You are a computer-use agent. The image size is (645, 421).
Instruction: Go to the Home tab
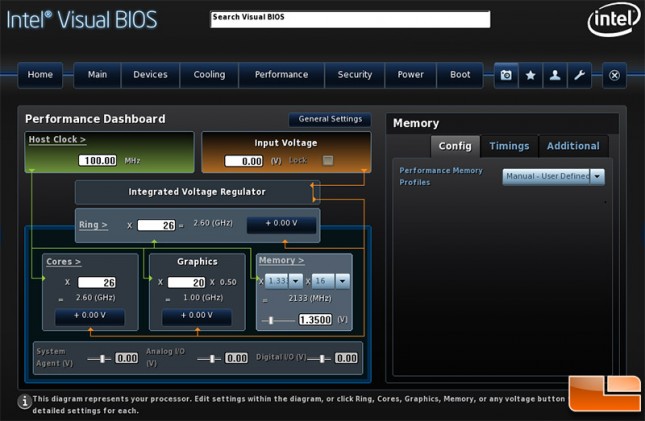[x=40, y=75]
